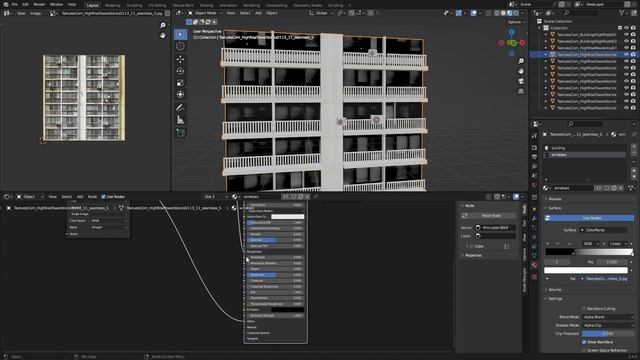
Task: Select the windows material slot
Action: point(585,155)
